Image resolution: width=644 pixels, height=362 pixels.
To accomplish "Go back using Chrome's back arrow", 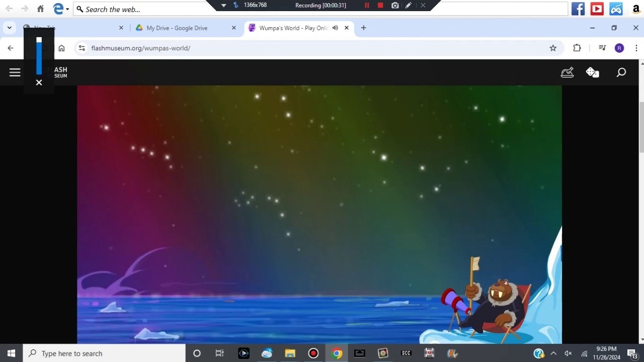I will tap(11, 48).
